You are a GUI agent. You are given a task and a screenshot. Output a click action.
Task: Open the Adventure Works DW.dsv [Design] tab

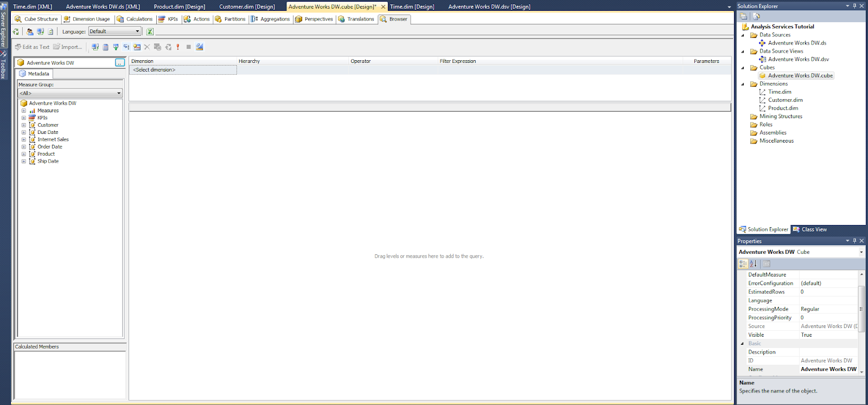(489, 7)
